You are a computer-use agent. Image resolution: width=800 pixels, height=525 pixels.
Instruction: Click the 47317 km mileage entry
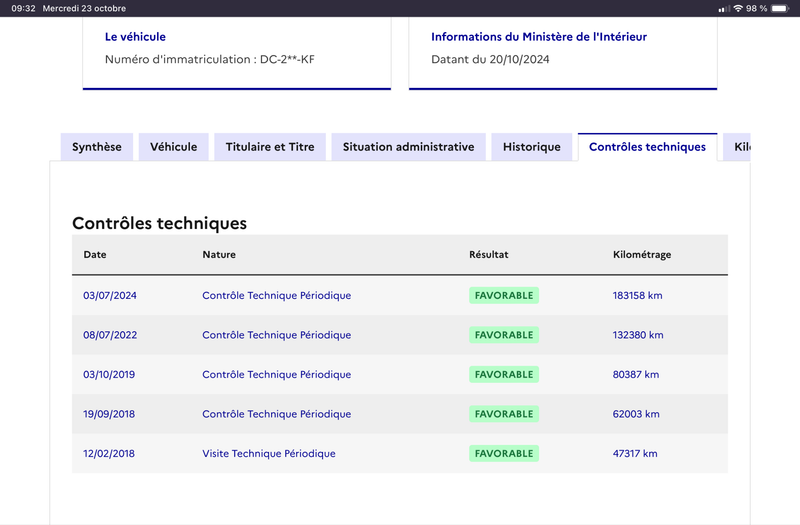(635, 454)
